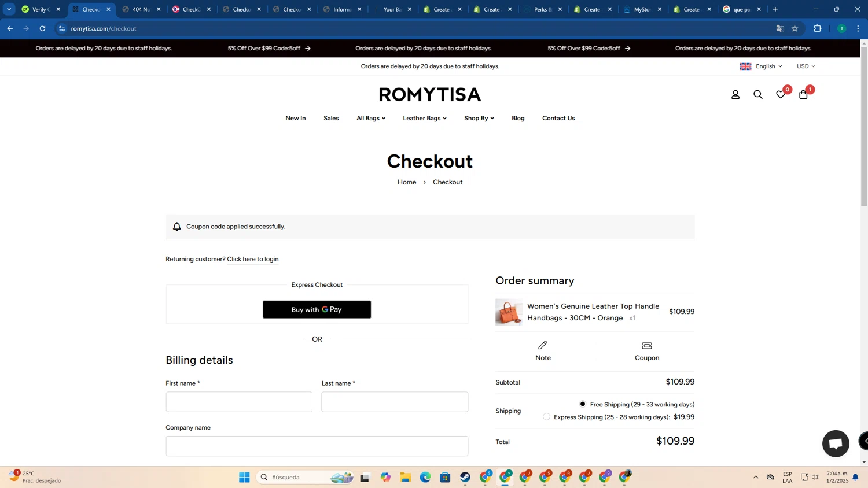
Task: Click the taskbar Búsqueda search box
Action: point(306,477)
